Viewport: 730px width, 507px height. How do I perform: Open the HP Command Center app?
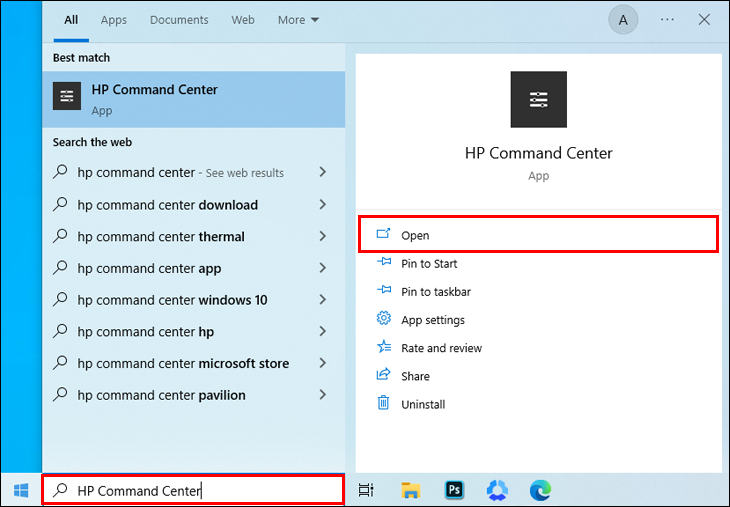pos(415,236)
